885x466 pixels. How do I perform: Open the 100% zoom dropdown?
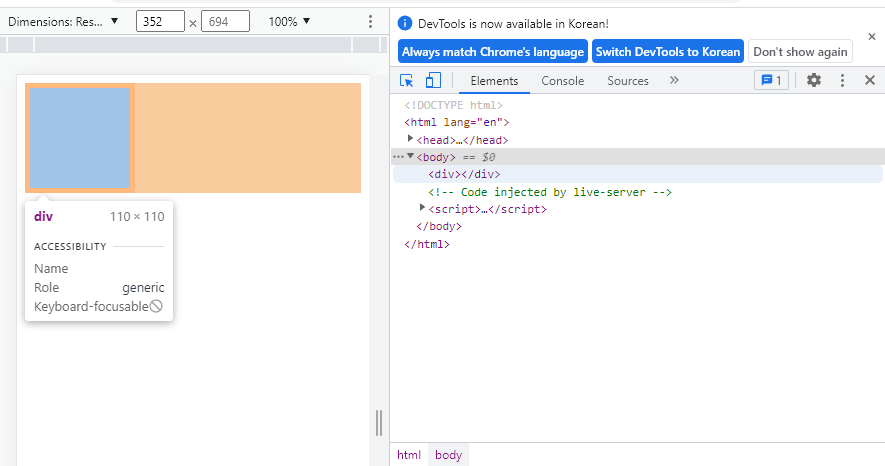(x=290, y=21)
